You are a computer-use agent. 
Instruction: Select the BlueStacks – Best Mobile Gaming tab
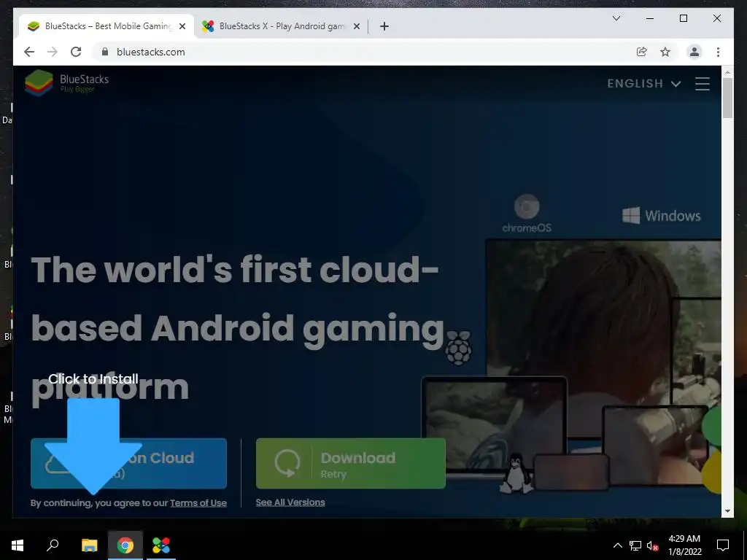[107, 26]
